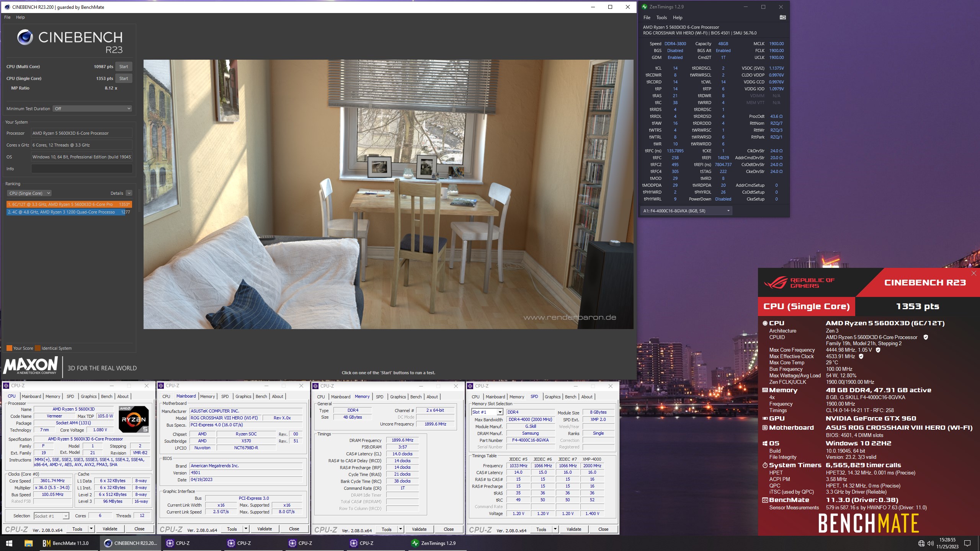The width and height of the screenshot is (980, 551).
Task: Click Close in Memory CPU-Z window
Action: pyautogui.click(x=449, y=529)
